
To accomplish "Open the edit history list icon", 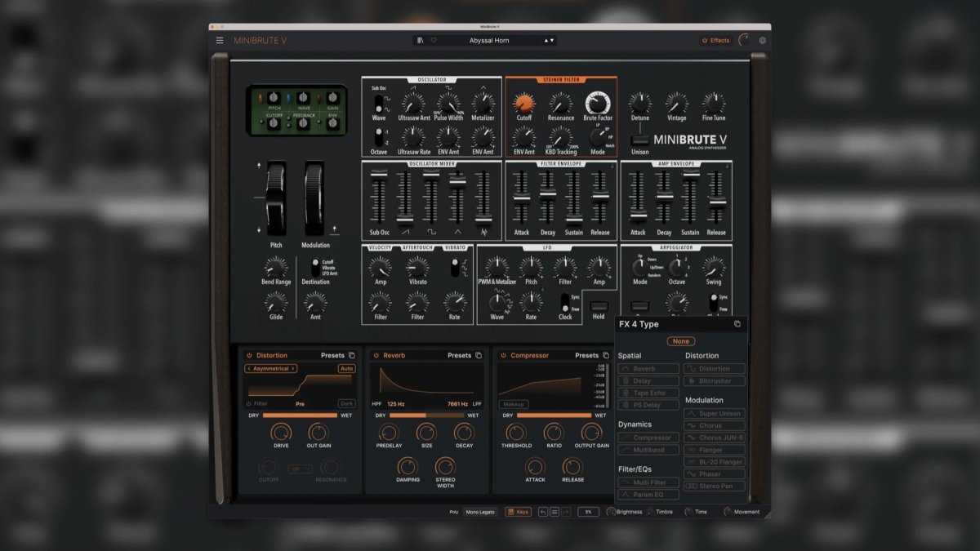I will tap(555, 512).
